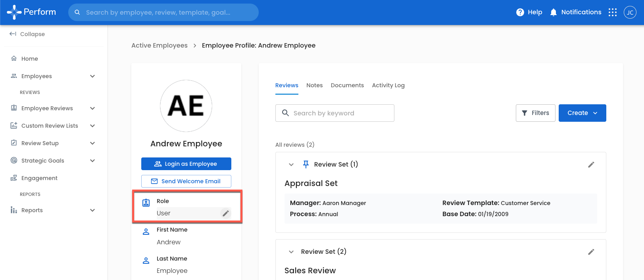This screenshot has width=644, height=280.
Task: Click the Home house icon
Action: coord(14,58)
